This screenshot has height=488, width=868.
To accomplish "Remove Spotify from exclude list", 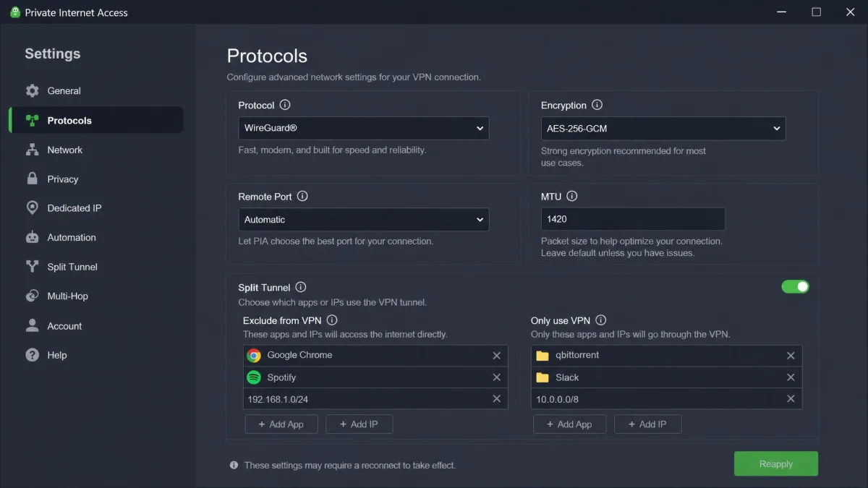I will pos(497,377).
